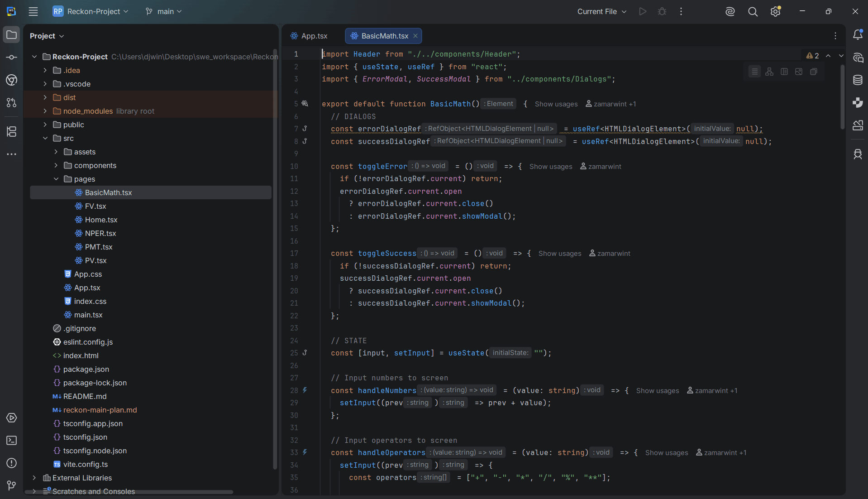Click the project panel vertical scrollbar
Screen dimensions: 868x499
pyautogui.click(x=275, y=259)
